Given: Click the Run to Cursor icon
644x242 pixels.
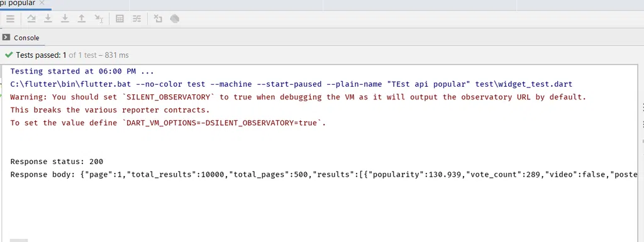Looking at the screenshot, I should (x=99, y=18).
